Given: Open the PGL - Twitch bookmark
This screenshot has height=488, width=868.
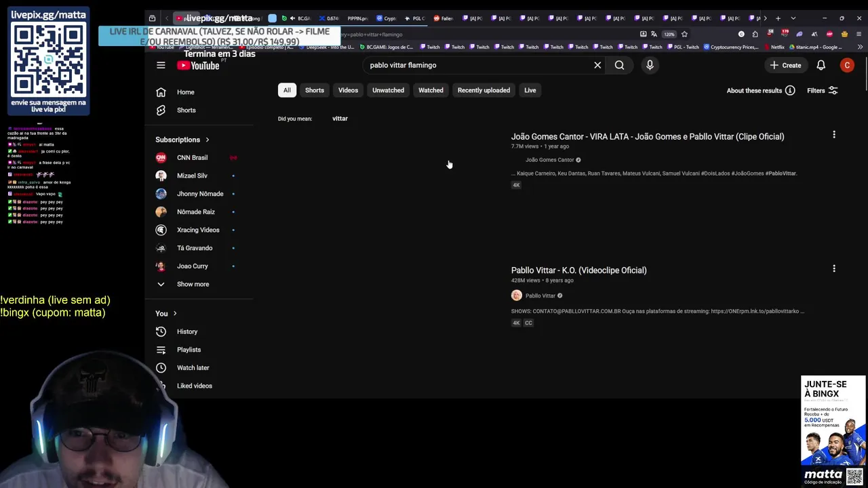Looking at the screenshot, I should point(683,47).
